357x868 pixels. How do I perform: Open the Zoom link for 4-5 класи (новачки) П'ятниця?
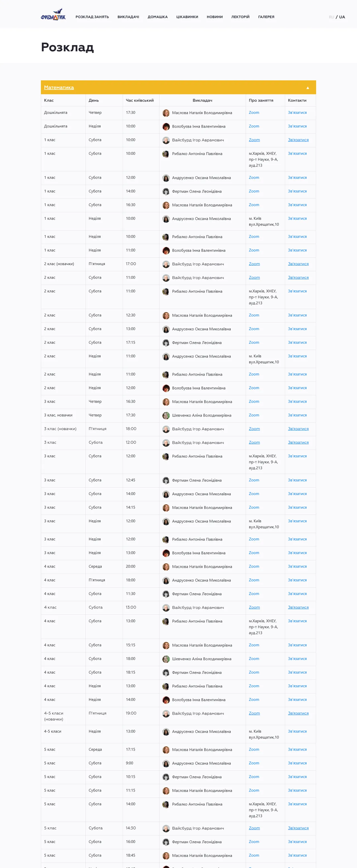pyautogui.click(x=254, y=713)
